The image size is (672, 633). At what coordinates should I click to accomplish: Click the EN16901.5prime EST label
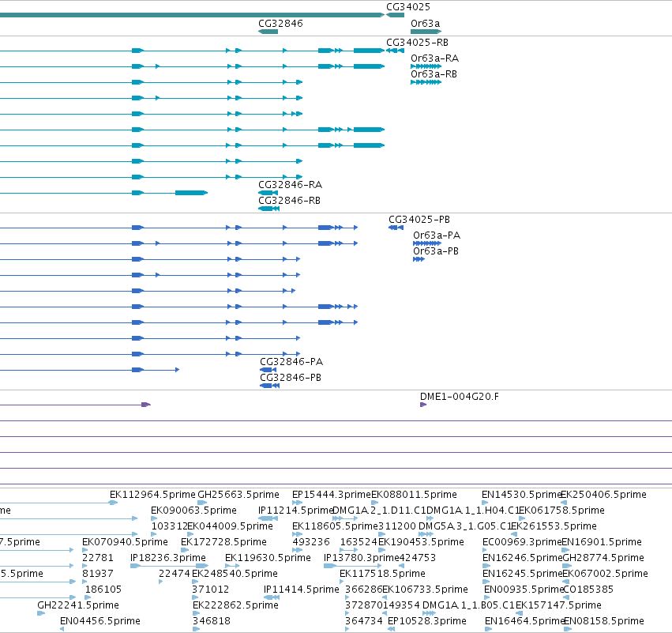[602, 542]
